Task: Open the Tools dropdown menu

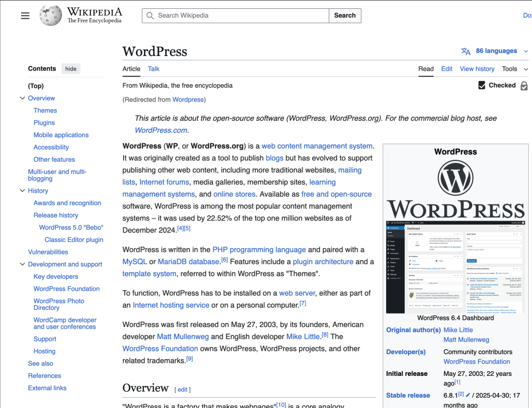Action: tap(515, 69)
